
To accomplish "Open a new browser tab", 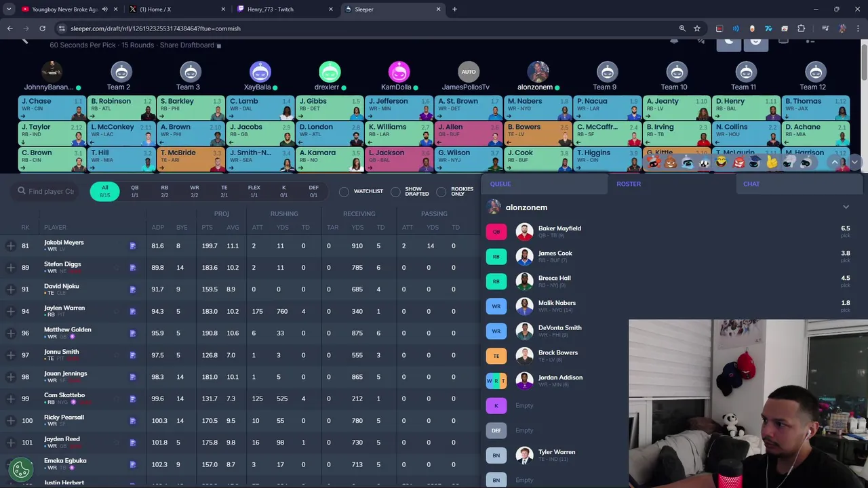I will (x=454, y=9).
